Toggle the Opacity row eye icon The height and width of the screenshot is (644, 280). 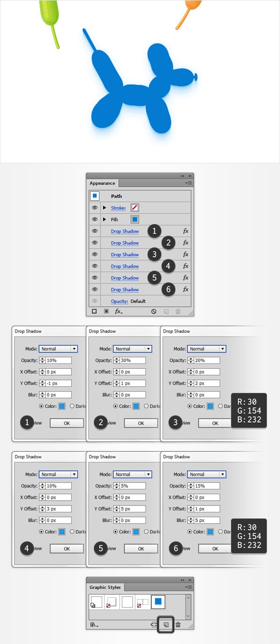(95, 301)
